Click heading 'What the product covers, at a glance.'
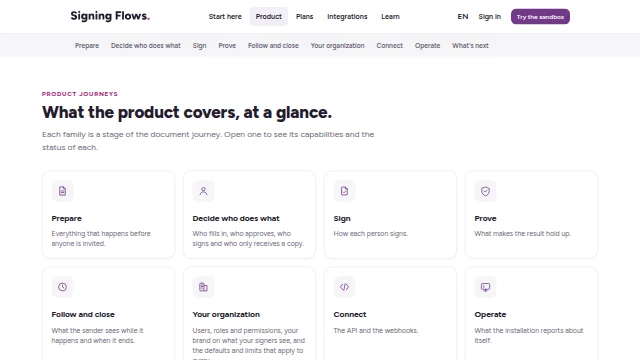Viewport: 640px width, 360px height. (x=187, y=112)
